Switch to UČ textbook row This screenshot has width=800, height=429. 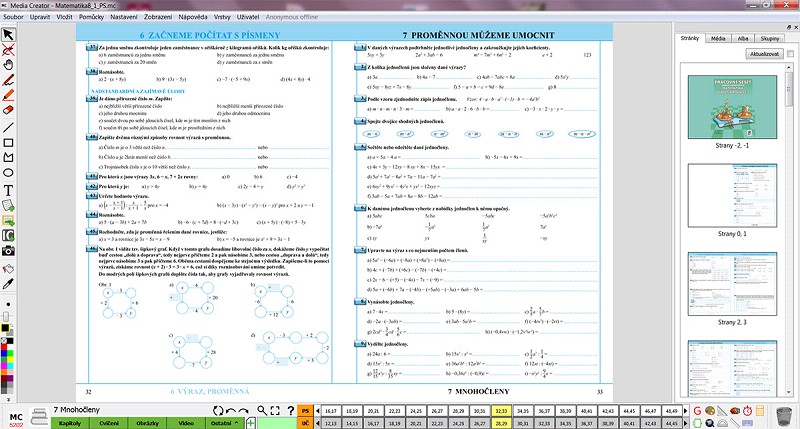305,423
